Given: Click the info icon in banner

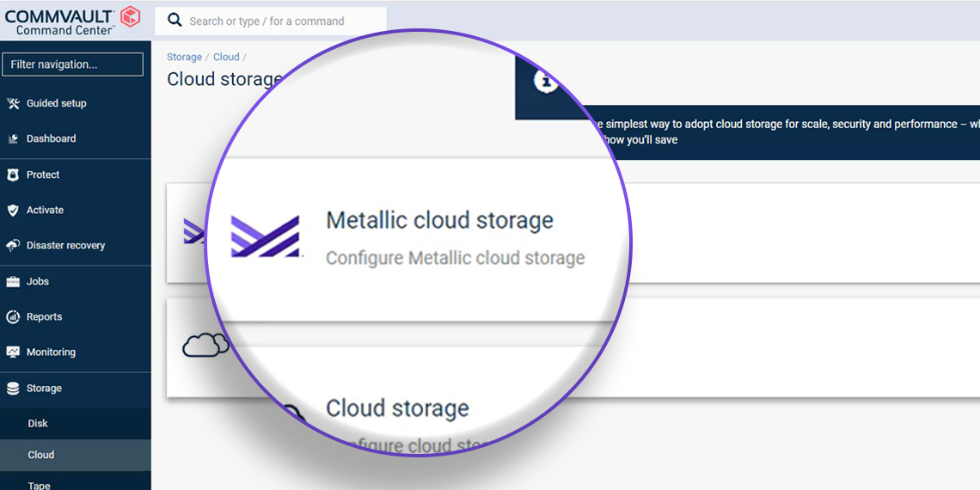Looking at the screenshot, I should 546,80.
